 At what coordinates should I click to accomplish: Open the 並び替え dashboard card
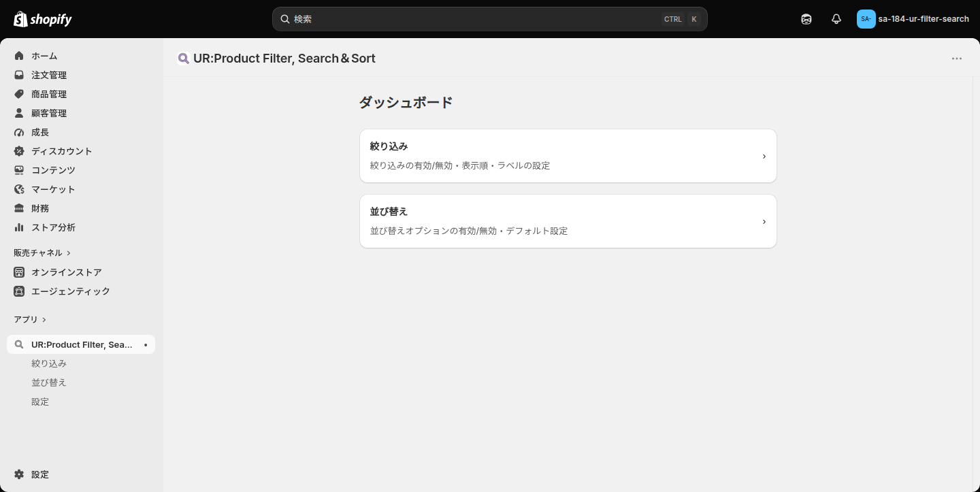point(568,221)
